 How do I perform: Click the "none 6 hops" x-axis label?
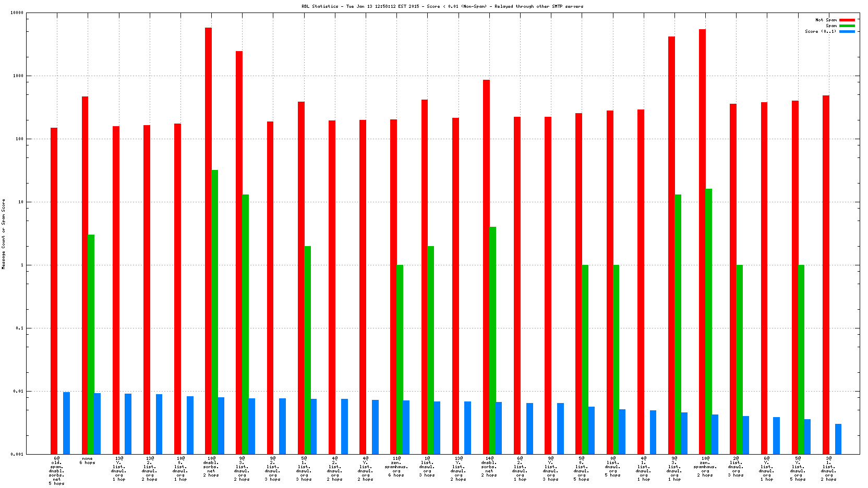coord(87,460)
